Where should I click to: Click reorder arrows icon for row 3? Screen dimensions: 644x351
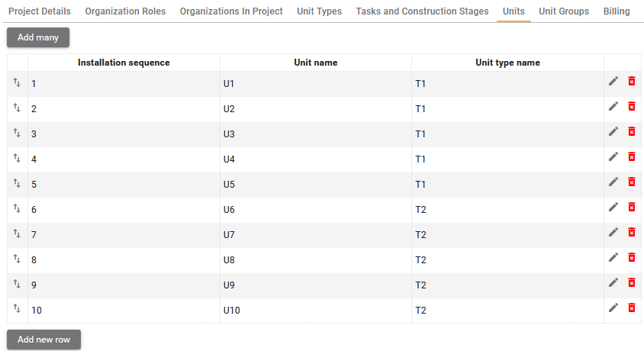pos(17,133)
